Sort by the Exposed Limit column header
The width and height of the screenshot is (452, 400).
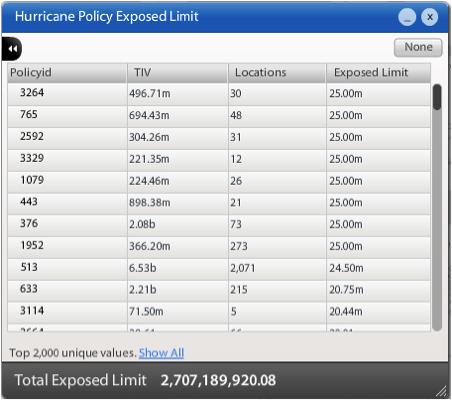378,73
